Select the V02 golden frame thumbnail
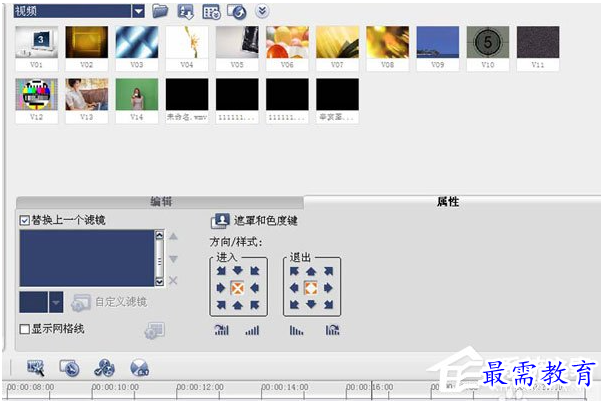Image resolution: width=604 pixels, height=405 pixels. pos(87,42)
